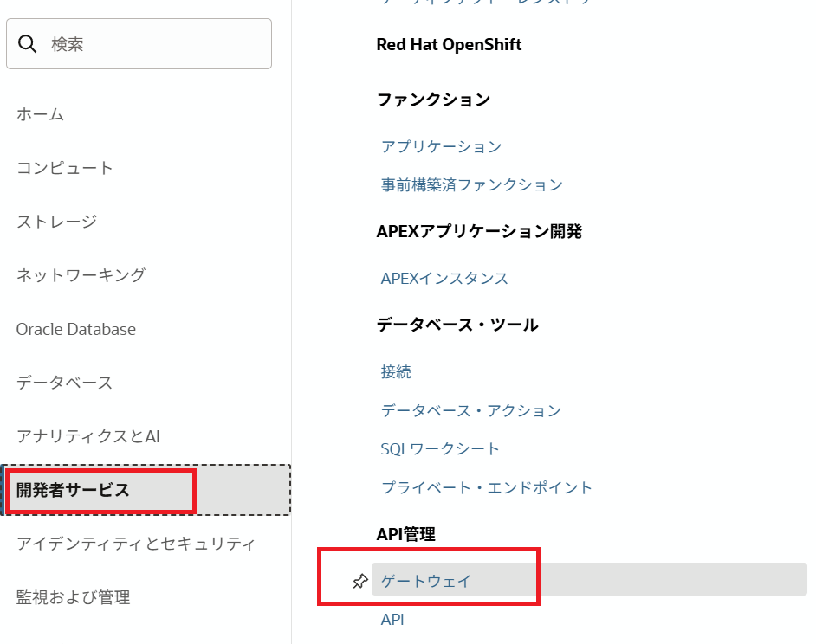This screenshot has height=644, width=816.
Task: Click the 事前構築済ファンクション link
Action: (472, 184)
